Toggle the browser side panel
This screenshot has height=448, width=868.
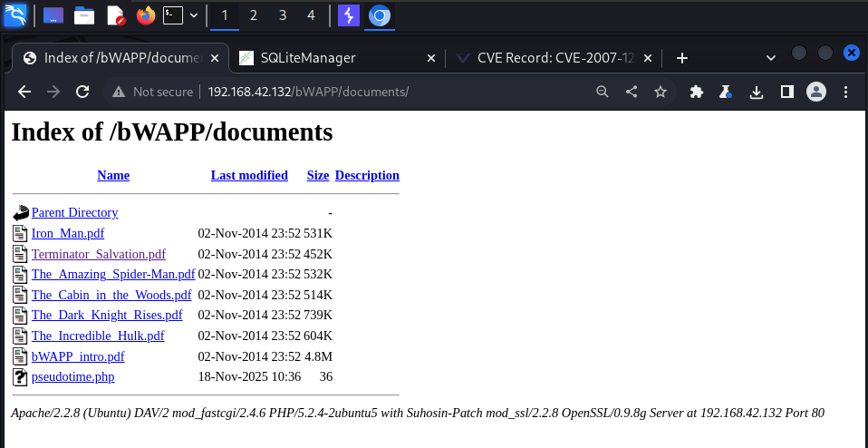click(786, 92)
